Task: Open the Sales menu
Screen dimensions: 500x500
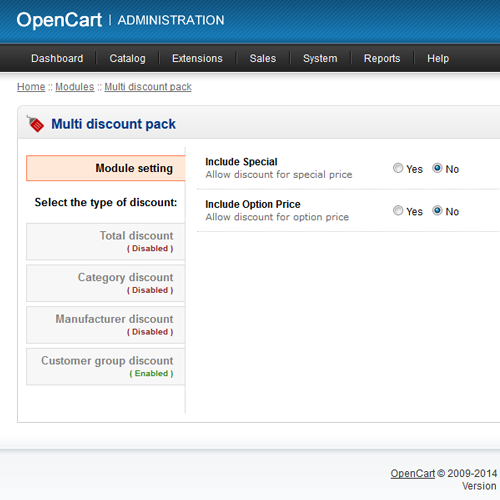Action: [263, 58]
